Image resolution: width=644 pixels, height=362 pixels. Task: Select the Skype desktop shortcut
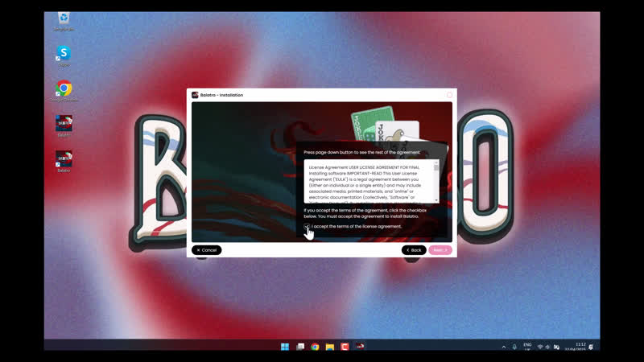coord(64,56)
